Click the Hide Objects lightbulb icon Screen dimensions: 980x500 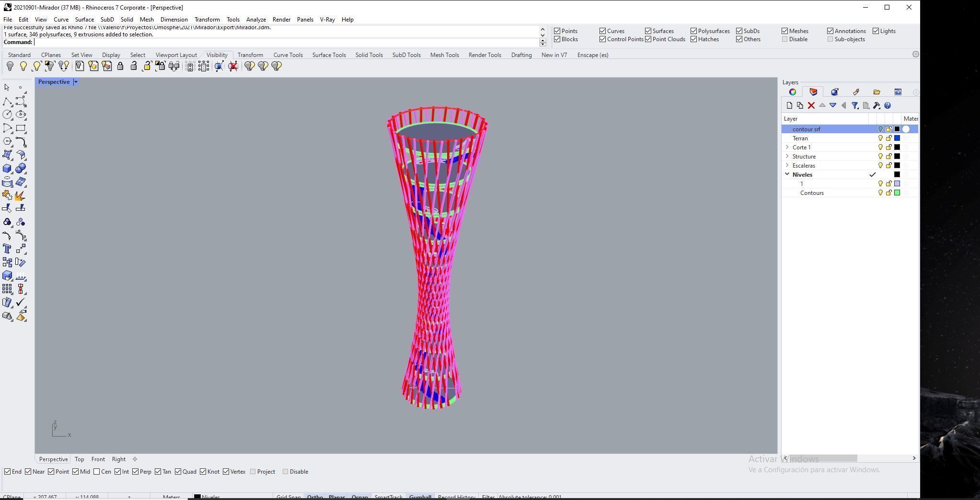pos(10,66)
